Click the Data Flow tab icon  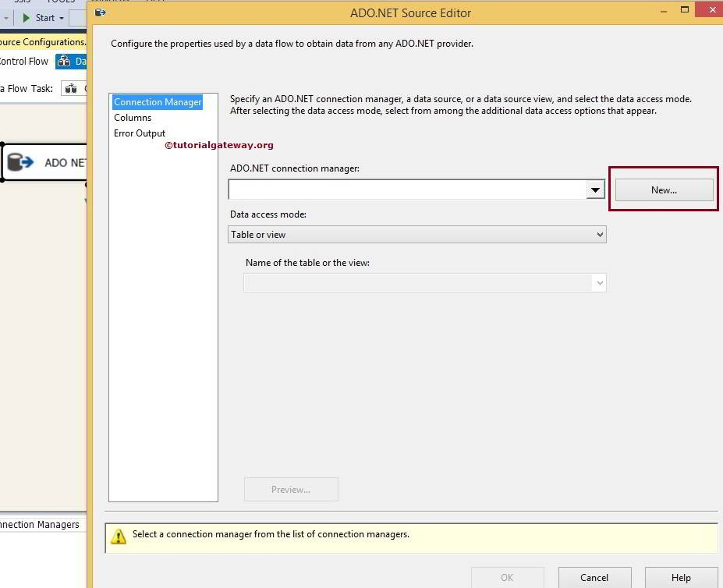tap(65, 62)
